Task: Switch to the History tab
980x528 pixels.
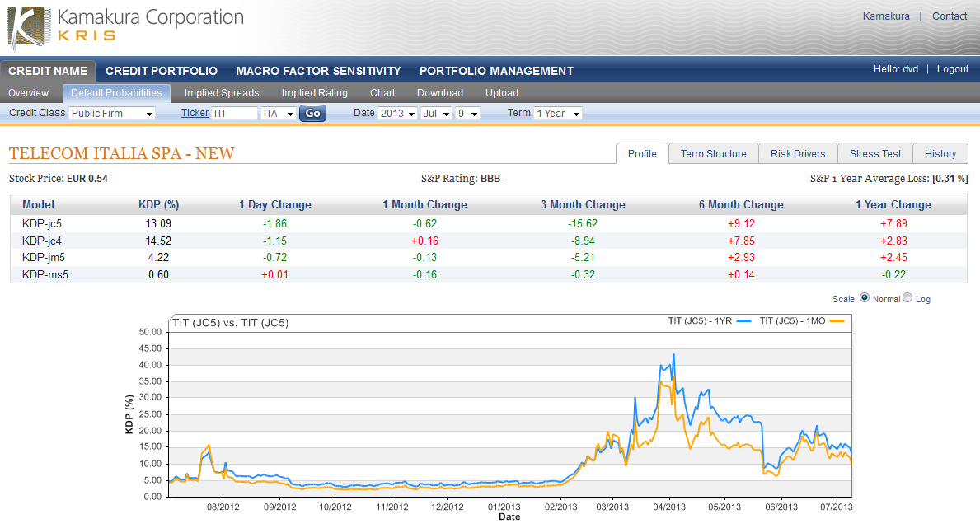Action: click(x=940, y=154)
